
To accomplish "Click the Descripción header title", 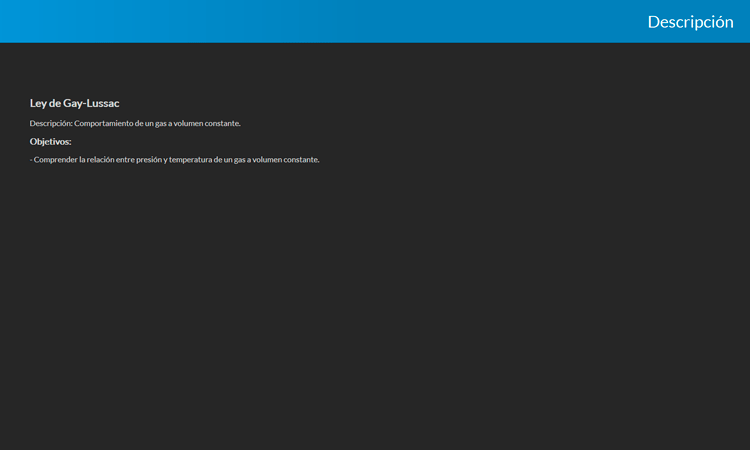I will point(690,22).
